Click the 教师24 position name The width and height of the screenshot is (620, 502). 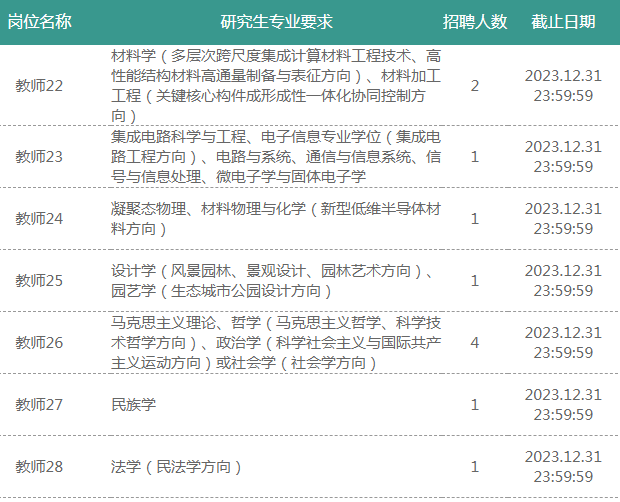[x=39, y=218]
